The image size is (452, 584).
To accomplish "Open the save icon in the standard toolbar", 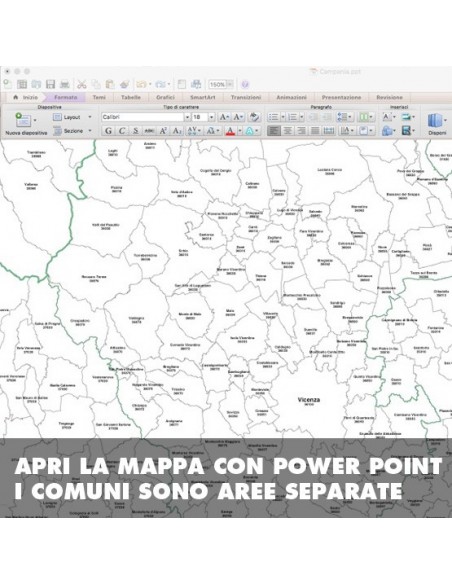I will (50, 84).
